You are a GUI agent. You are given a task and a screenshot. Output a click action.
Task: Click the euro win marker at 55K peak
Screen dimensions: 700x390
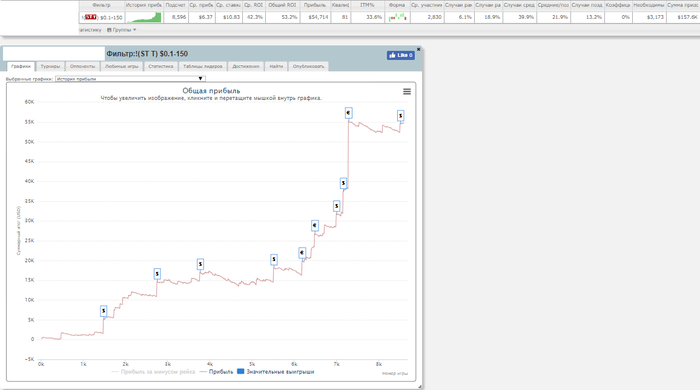(x=349, y=113)
